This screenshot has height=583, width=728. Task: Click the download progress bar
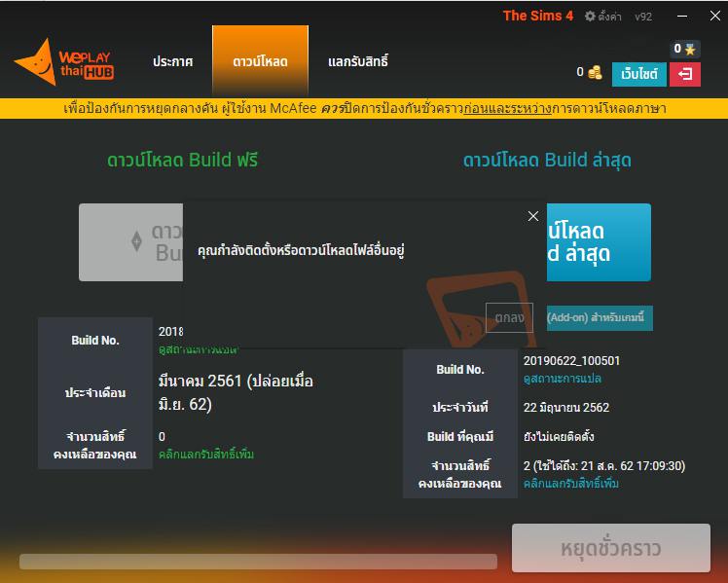(258, 562)
